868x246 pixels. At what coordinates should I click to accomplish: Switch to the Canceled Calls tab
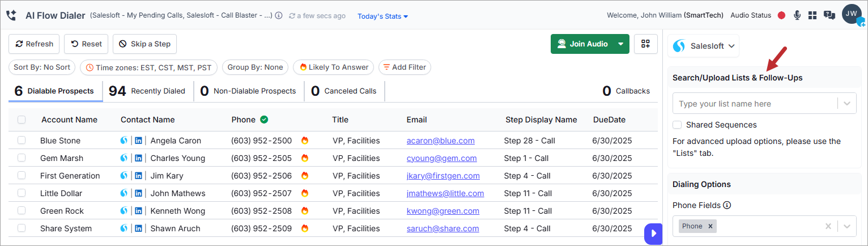(344, 91)
